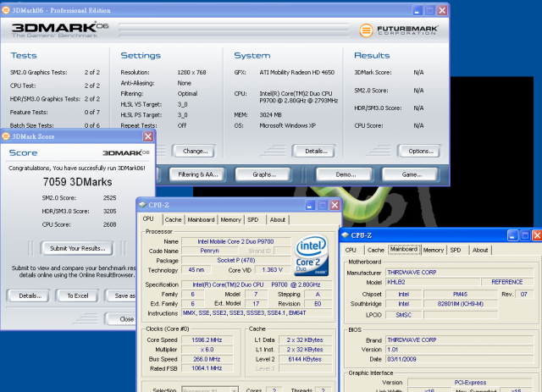The image size is (542, 392).
Task: Open Filtering & AA... settings
Action: pos(197,174)
